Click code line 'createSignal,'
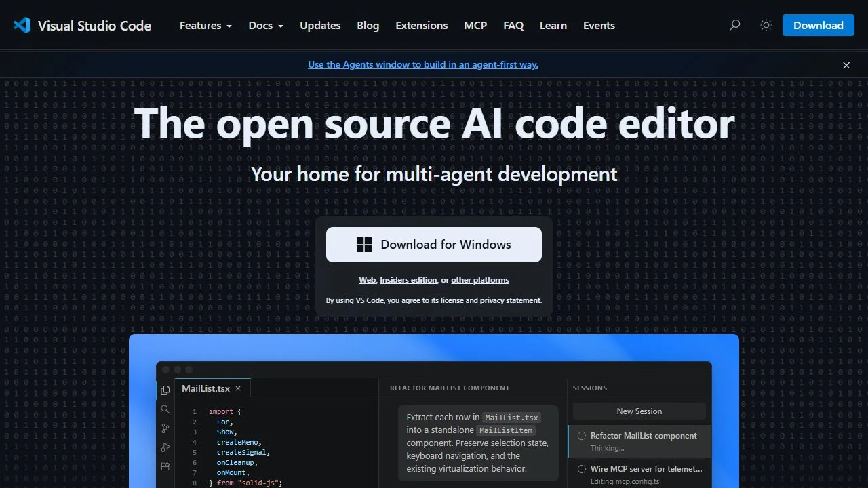The width and height of the screenshot is (868, 488). pos(243,452)
